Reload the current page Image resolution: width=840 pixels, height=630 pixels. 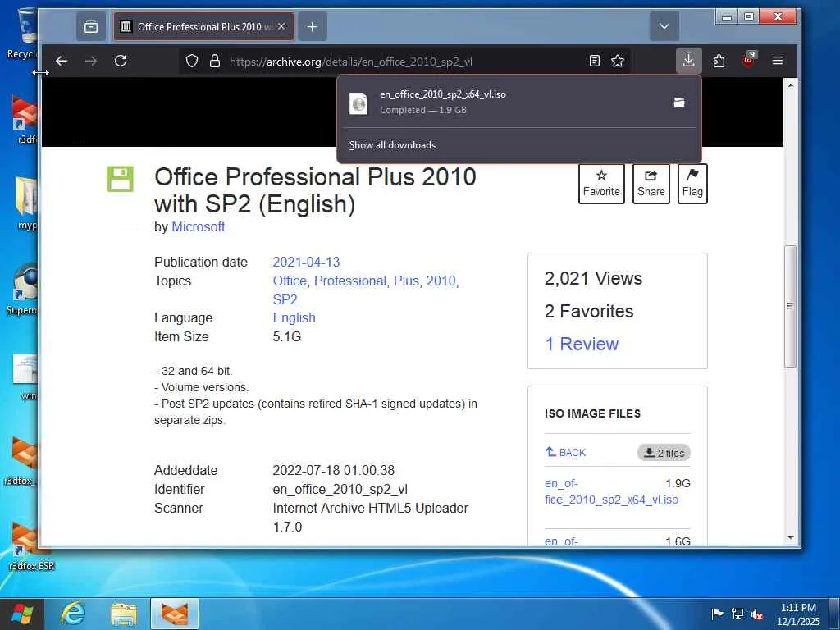click(x=121, y=61)
